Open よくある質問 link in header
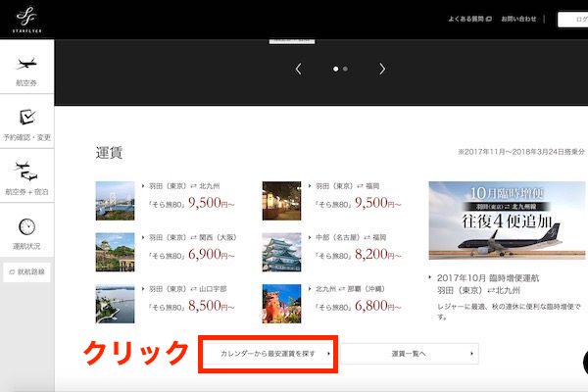Viewport: 588px width, 392px height. tap(469, 19)
